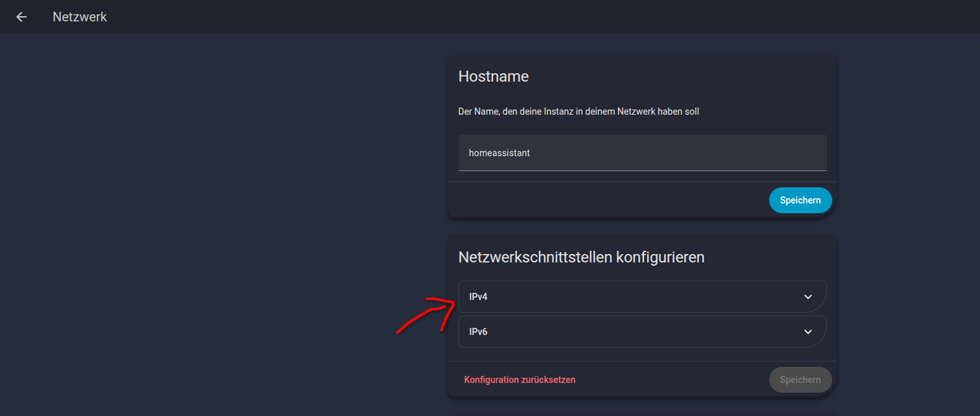Viewport: 980px width, 416px height.
Task: Expand the IPv6 settings panel
Action: coord(642,332)
